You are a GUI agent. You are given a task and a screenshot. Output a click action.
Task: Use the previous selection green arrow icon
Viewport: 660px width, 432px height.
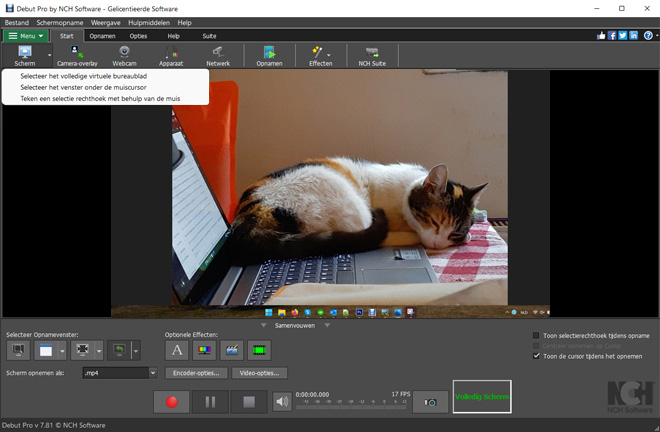click(x=119, y=350)
